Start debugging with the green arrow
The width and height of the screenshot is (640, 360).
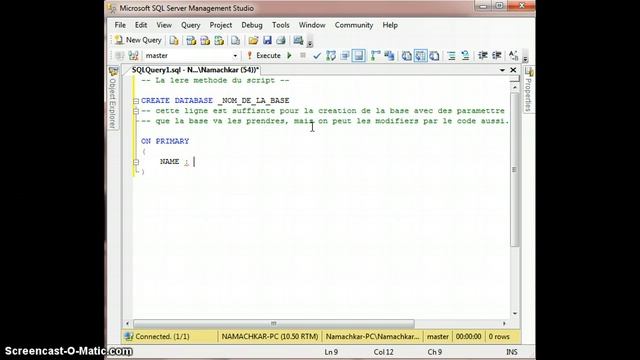click(289, 56)
